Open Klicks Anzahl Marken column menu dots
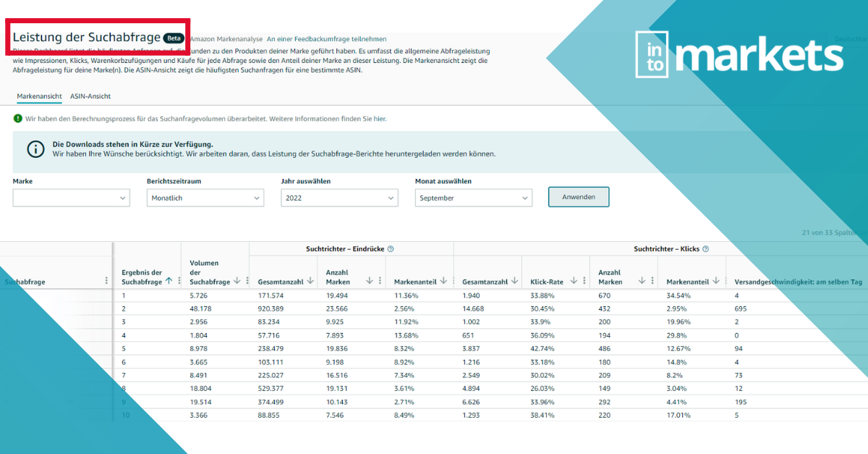The image size is (868, 454). [652, 281]
